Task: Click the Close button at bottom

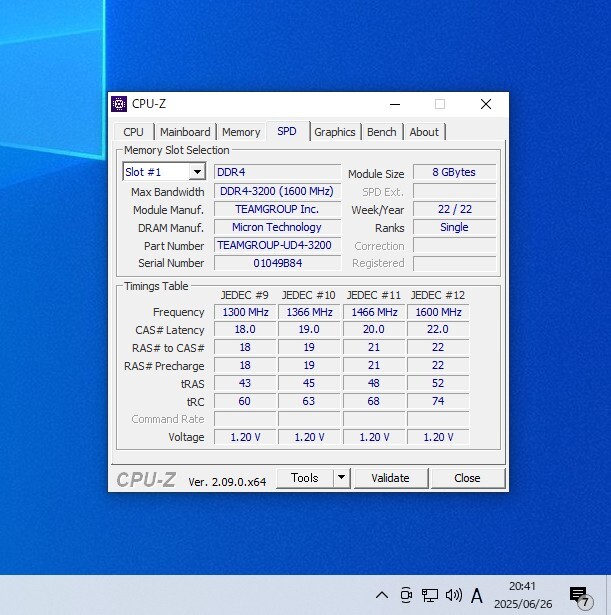Action: [x=467, y=478]
